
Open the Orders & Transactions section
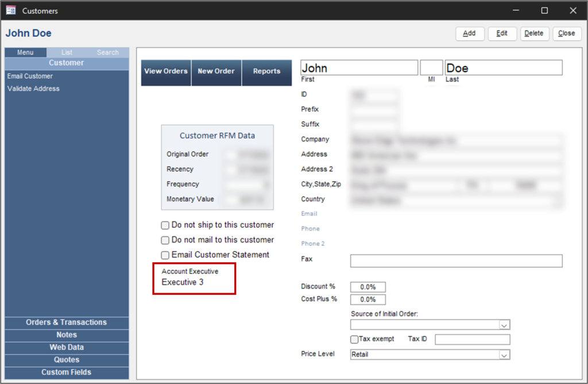coord(67,322)
